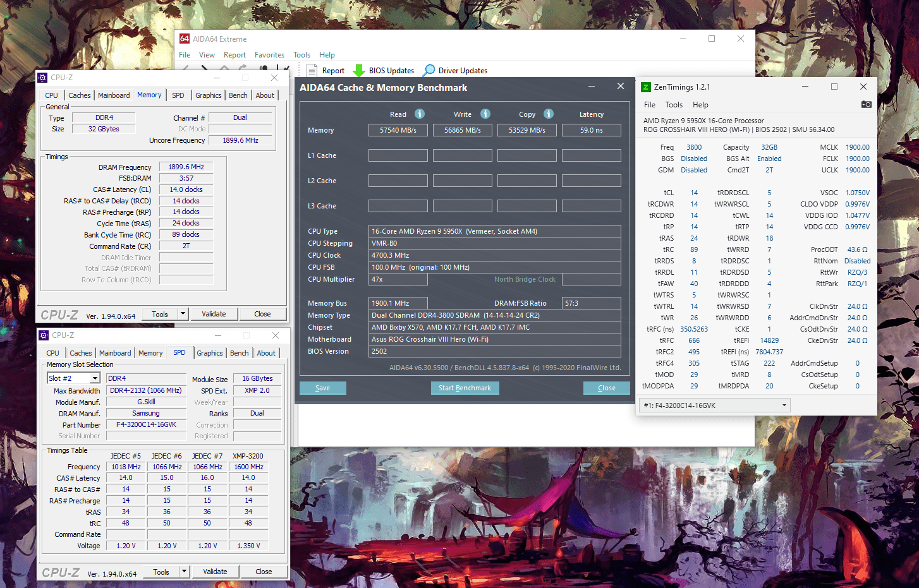
Task: Click the info icon next to Write
Action: pos(485,114)
